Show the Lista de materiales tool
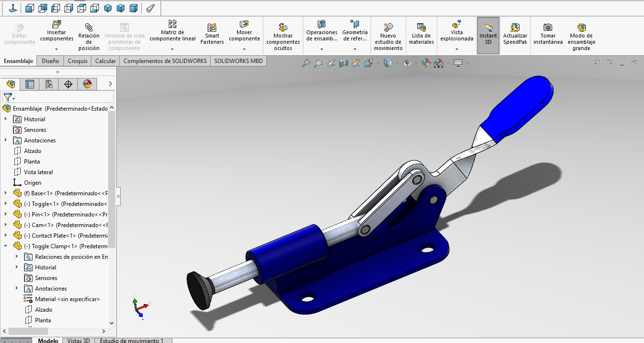The height and width of the screenshot is (343, 644). 421,32
